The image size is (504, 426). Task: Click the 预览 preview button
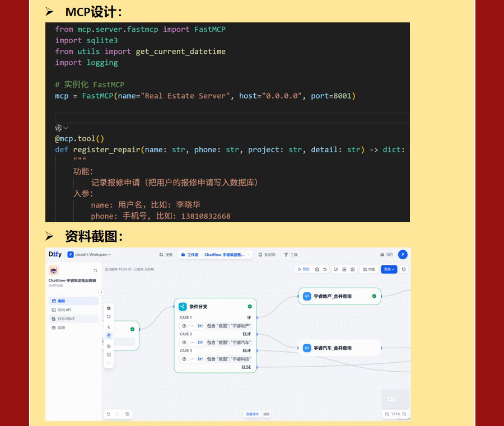pos(304,269)
